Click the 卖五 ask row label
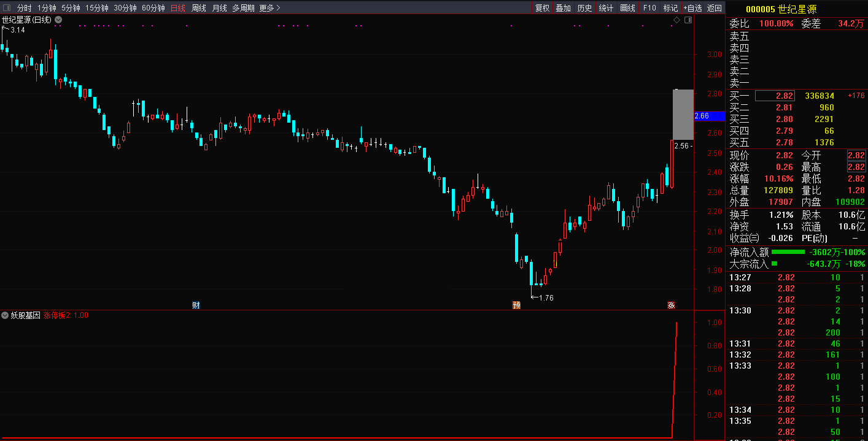This screenshot has width=868, height=441. (739, 36)
